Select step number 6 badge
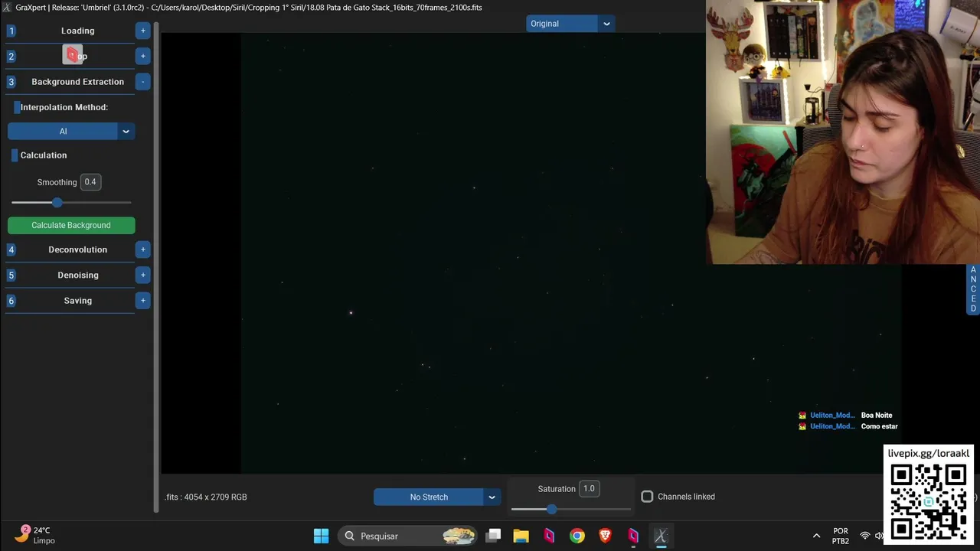The image size is (980, 551). click(x=11, y=301)
